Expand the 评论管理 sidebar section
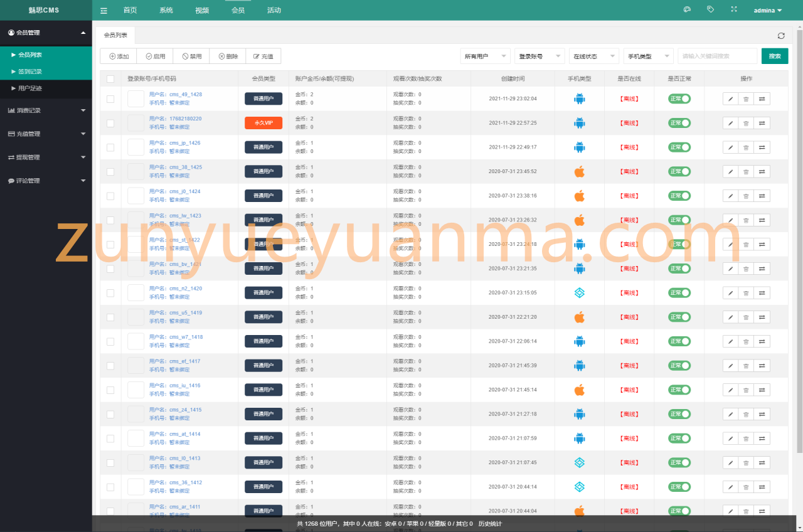 point(46,181)
